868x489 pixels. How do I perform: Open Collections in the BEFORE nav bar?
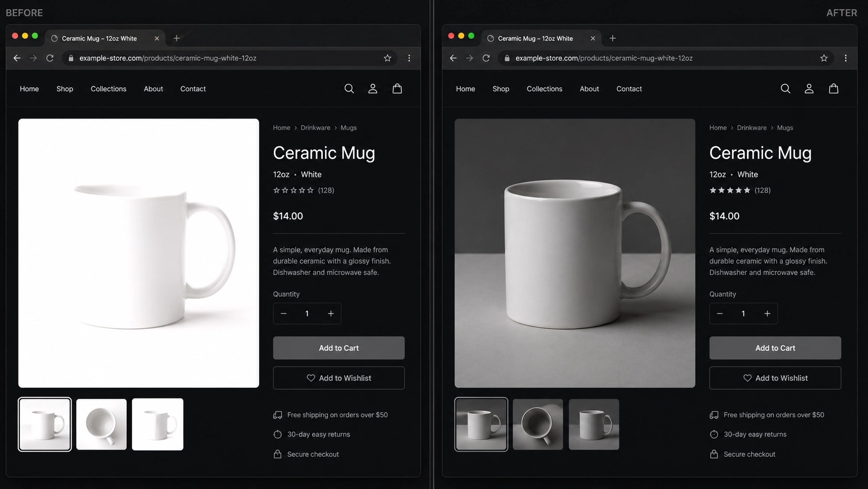point(108,89)
